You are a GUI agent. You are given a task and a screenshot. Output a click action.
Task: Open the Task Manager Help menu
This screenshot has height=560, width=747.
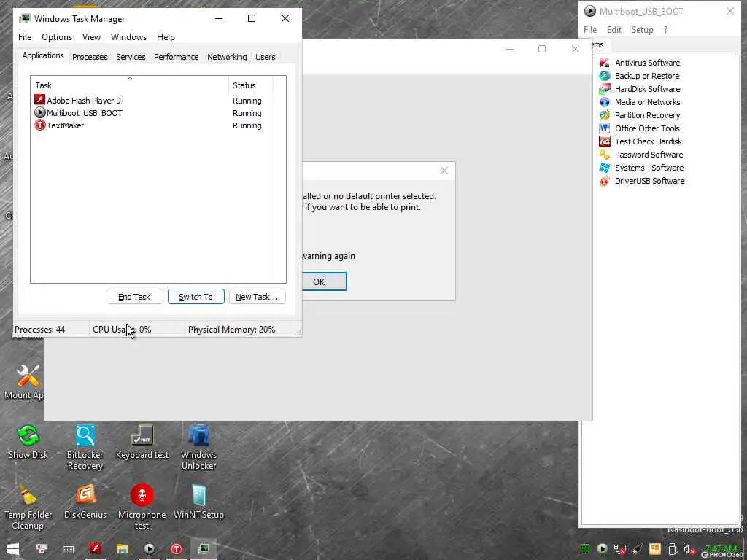pyautogui.click(x=166, y=37)
